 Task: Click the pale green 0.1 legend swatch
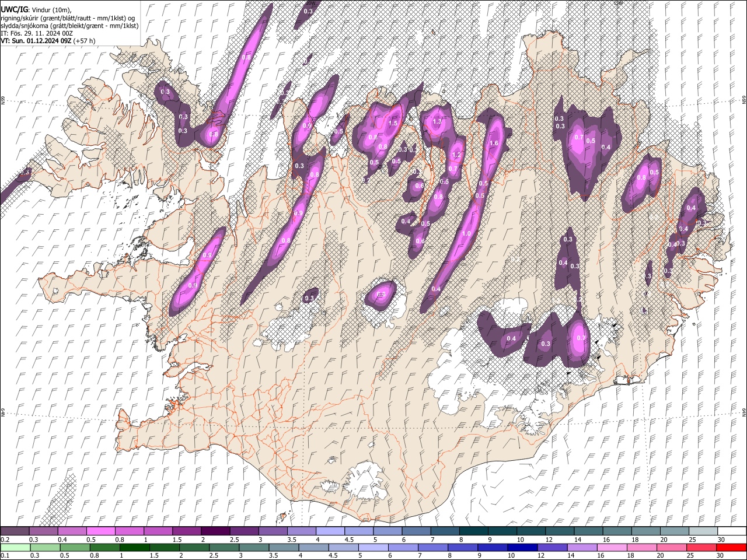(x=15, y=547)
